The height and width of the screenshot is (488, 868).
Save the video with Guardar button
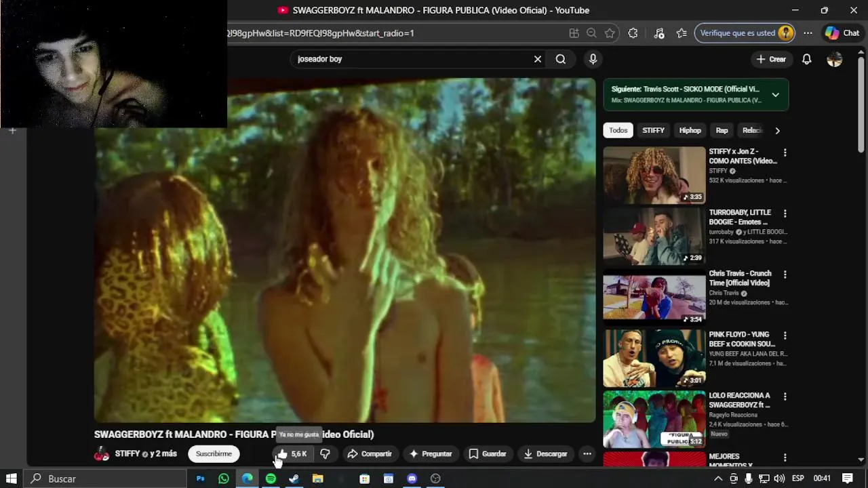point(488,454)
